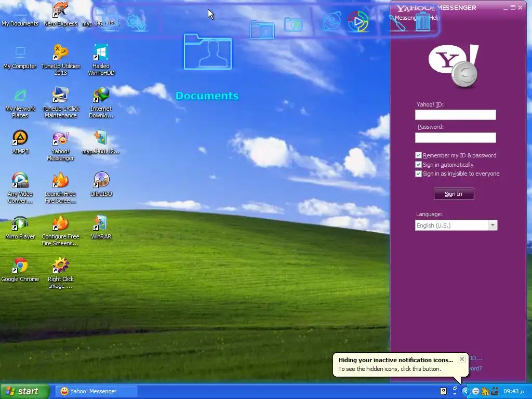The image size is (532, 399).
Task: Open the recycle bin icon in the dock
Action: click(423, 21)
